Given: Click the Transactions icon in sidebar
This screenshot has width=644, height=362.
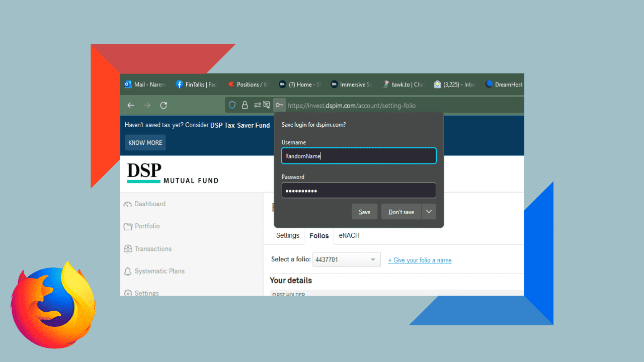Looking at the screenshot, I should 128,249.
